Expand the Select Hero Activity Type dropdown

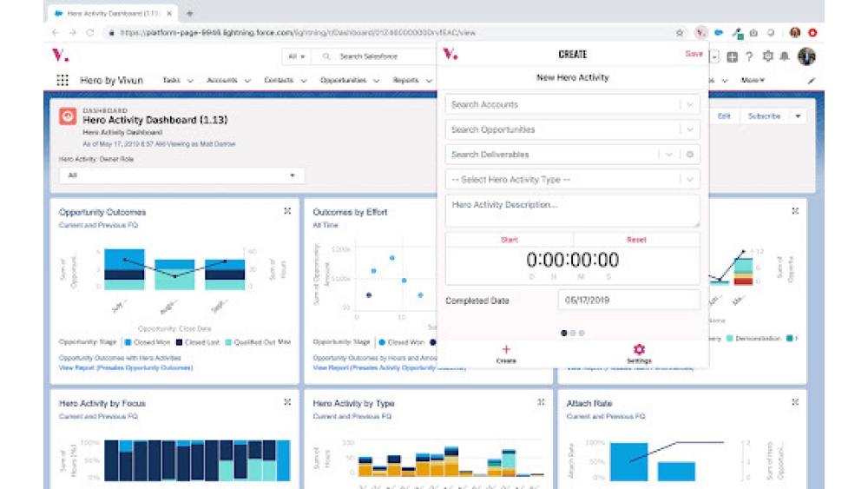click(689, 180)
